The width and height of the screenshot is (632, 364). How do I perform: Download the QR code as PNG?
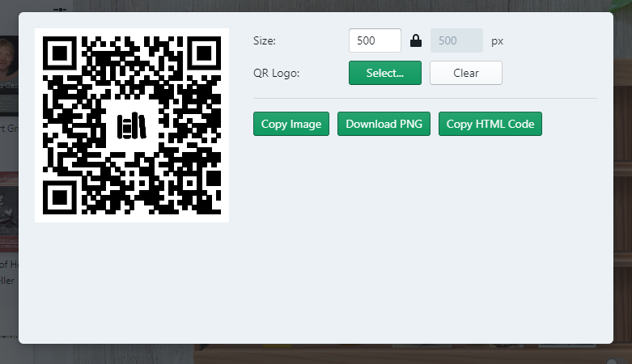pos(384,124)
